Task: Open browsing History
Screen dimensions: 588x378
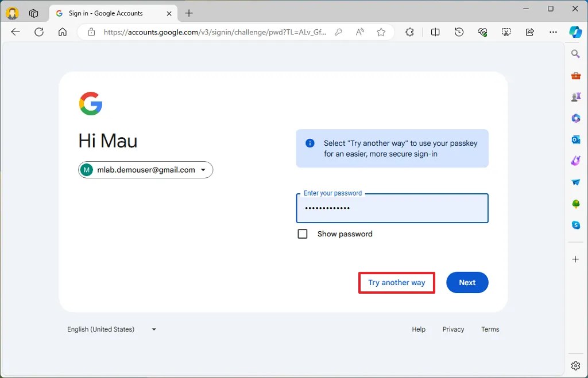Action: 459,32
